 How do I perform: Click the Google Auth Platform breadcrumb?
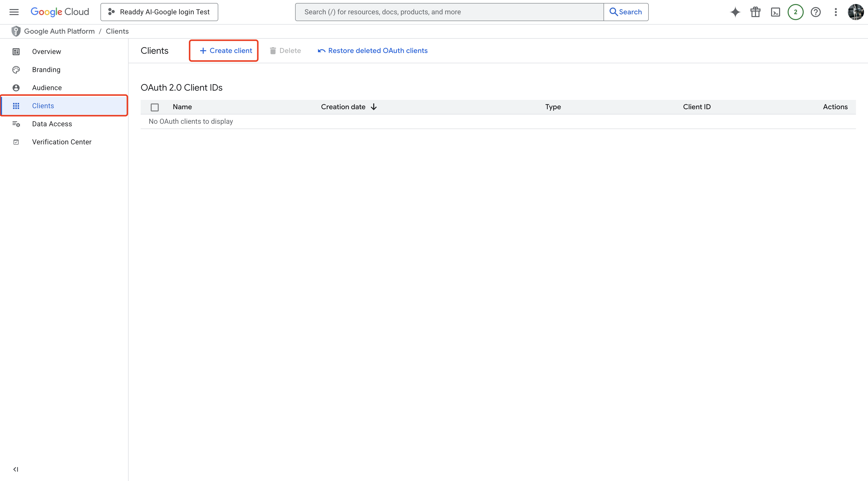pyautogui.click(x=59, y=31)
